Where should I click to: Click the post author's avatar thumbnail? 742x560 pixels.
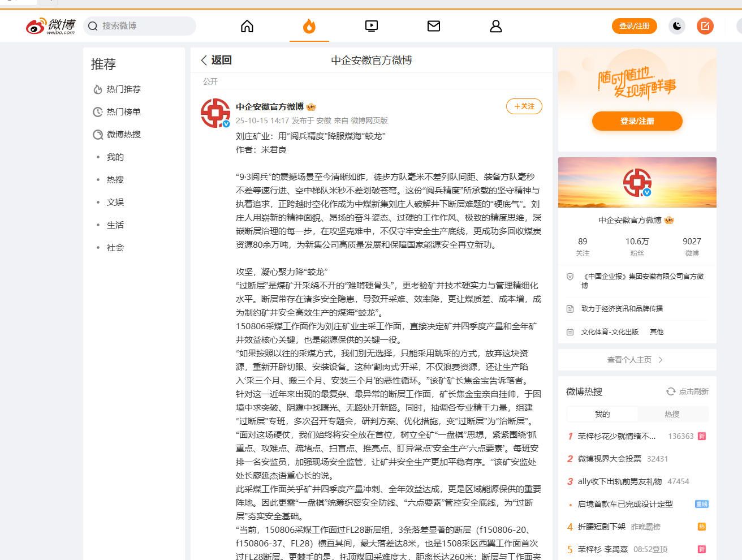[215, 113]
